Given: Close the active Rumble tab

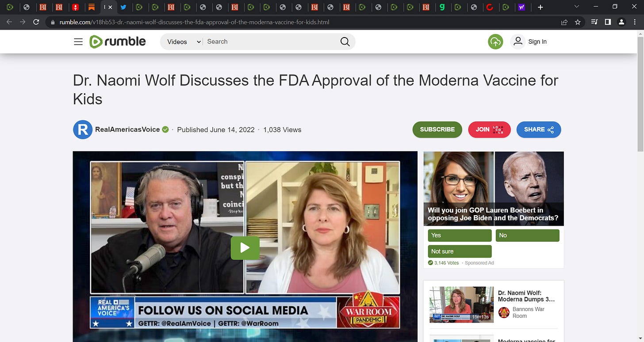Looking at the screenshot, I should coord(110,7).
